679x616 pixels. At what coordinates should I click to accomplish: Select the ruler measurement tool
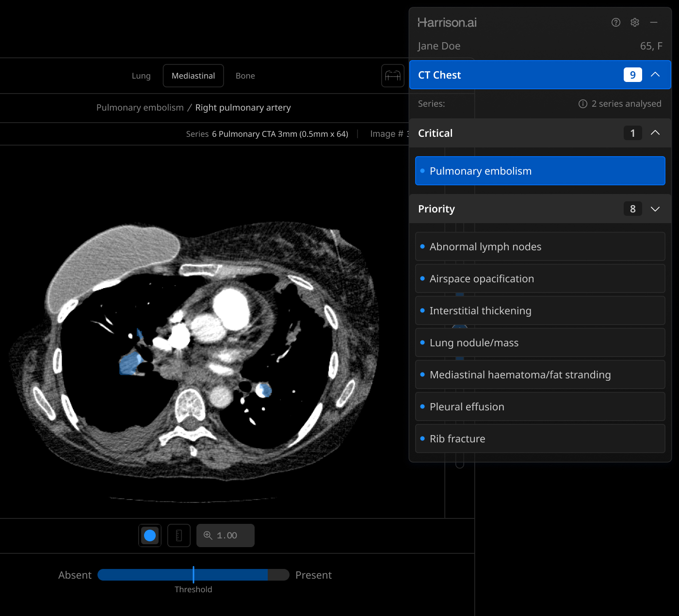pyautogui.click(x=178, y=535)
